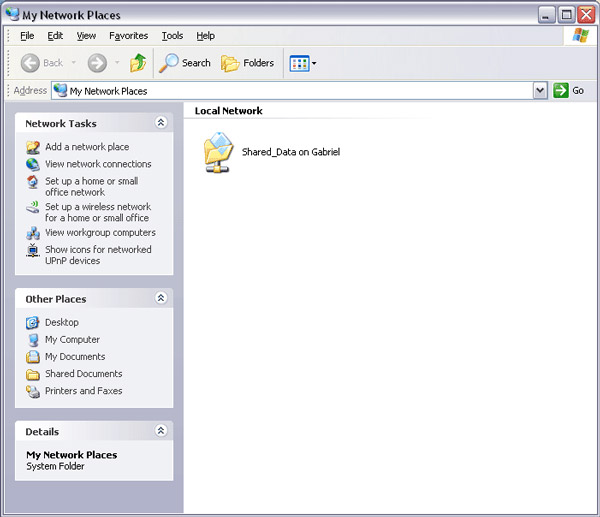Click the Search toolbar button

click(x=185, y=63)
